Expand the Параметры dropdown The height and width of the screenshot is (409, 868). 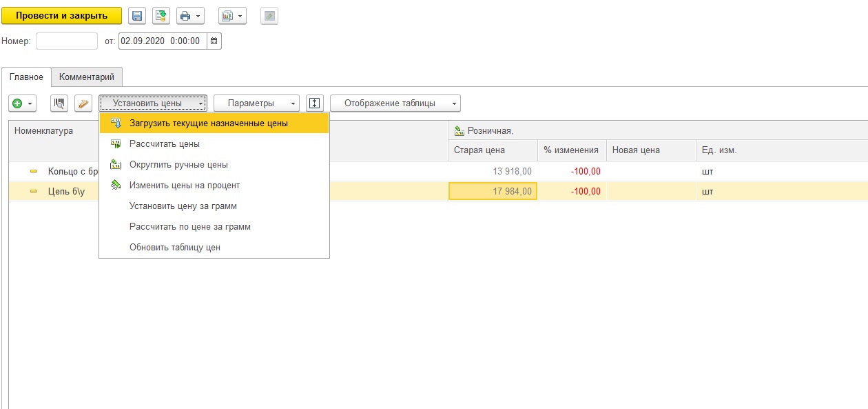[256, 103]
